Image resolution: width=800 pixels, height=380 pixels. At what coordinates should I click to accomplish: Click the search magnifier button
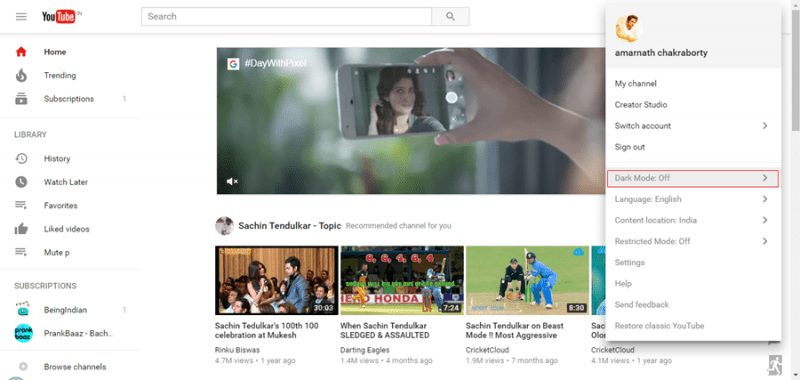click(x=450, y=16)
